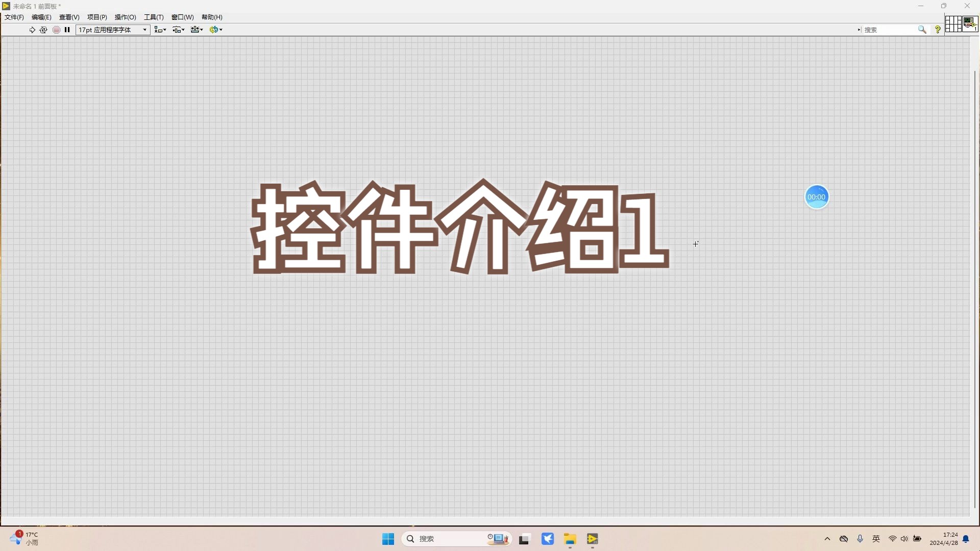Toggle the taskbar microphone icon
This screenshot has width=980, height=551.
coord(860,539)
